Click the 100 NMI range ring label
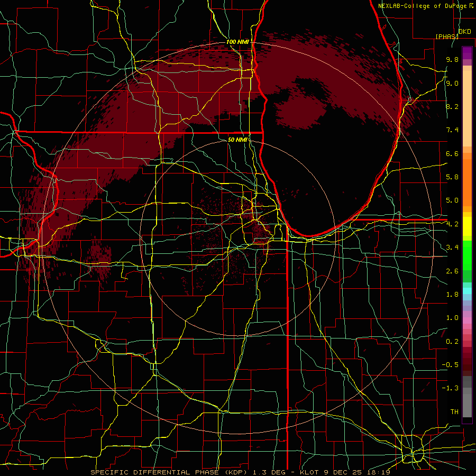Screen dimensions: 476x476 click(x=237, y=42)
